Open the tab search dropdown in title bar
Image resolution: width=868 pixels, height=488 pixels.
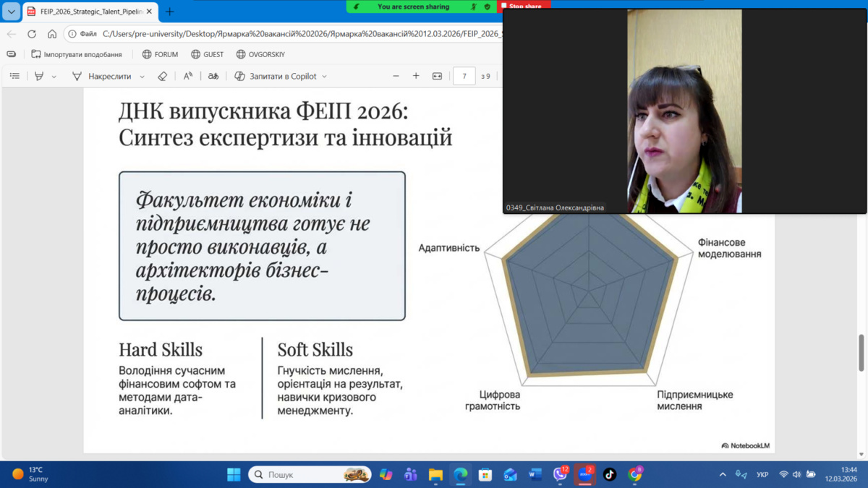click(x=11, y=12)
